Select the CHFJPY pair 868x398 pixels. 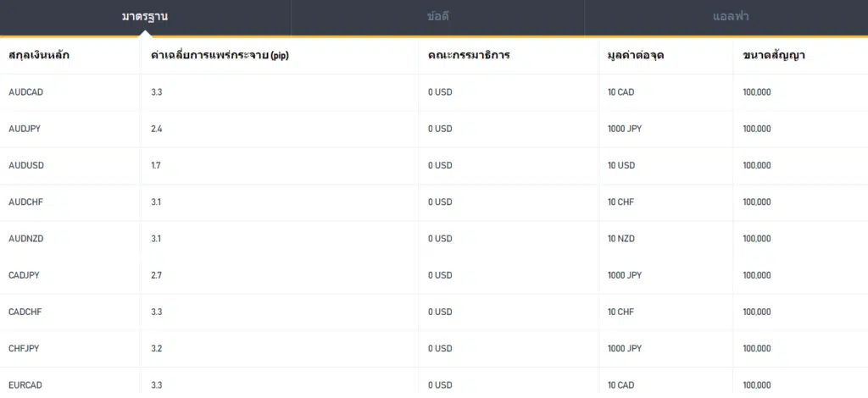[24, 348]
